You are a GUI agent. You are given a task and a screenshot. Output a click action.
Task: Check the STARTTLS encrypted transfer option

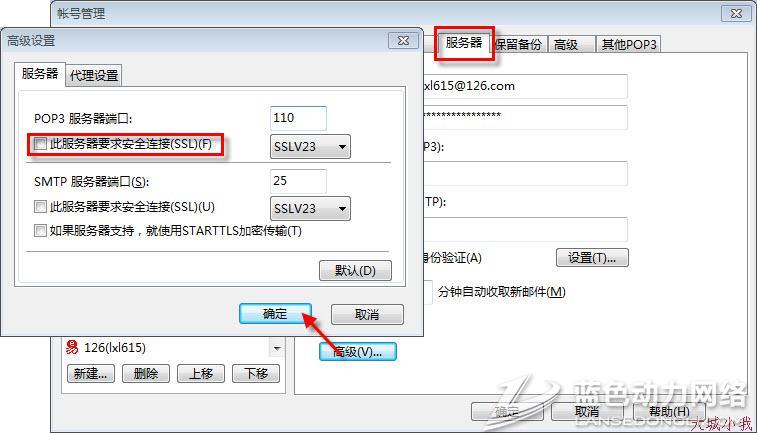pyautogui.click(x=40, y=231)
